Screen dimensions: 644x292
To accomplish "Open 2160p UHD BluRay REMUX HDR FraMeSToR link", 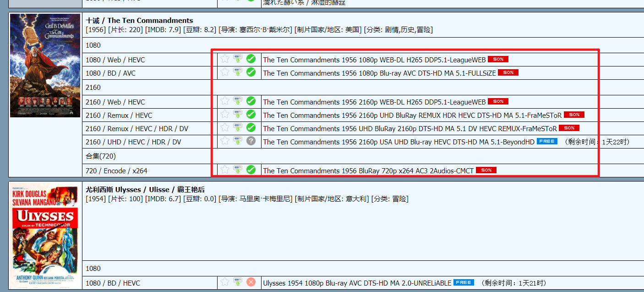I will (x=412, y=115).
